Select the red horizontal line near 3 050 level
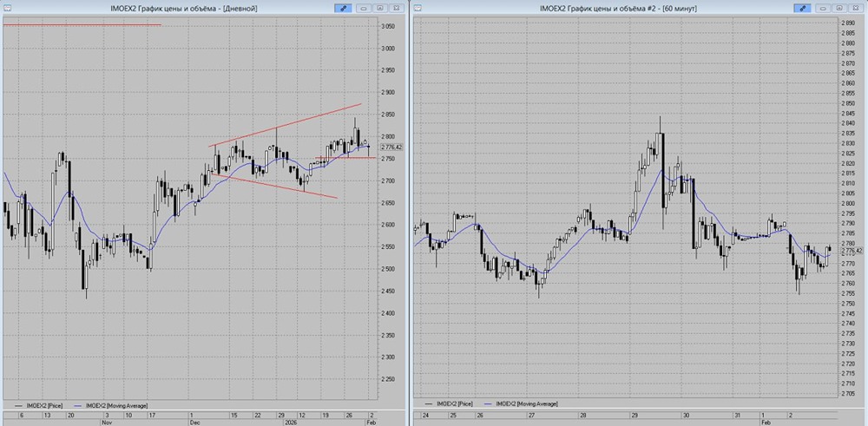Image resolution: width=868 pixels, height=426 pixels. coord(82,25)
